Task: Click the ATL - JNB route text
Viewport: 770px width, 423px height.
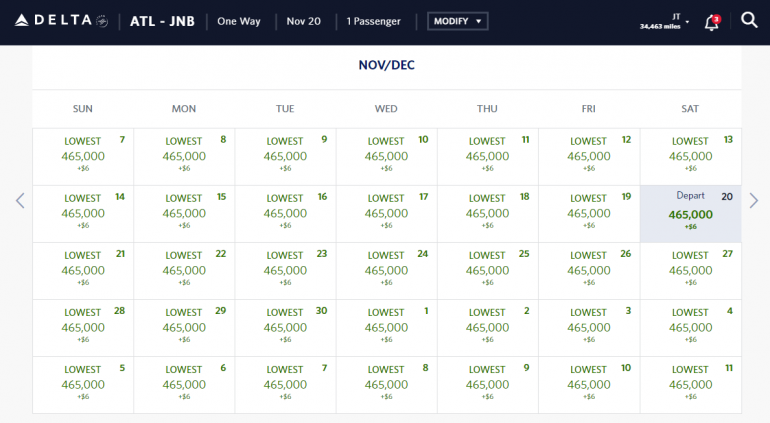Action: (x=162, y=21)
